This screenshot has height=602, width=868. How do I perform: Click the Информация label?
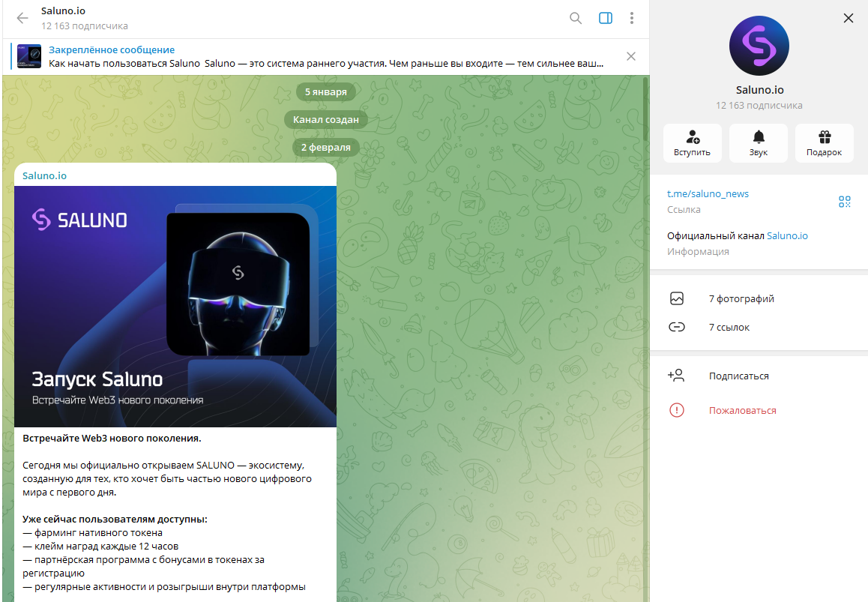[698, 252]
